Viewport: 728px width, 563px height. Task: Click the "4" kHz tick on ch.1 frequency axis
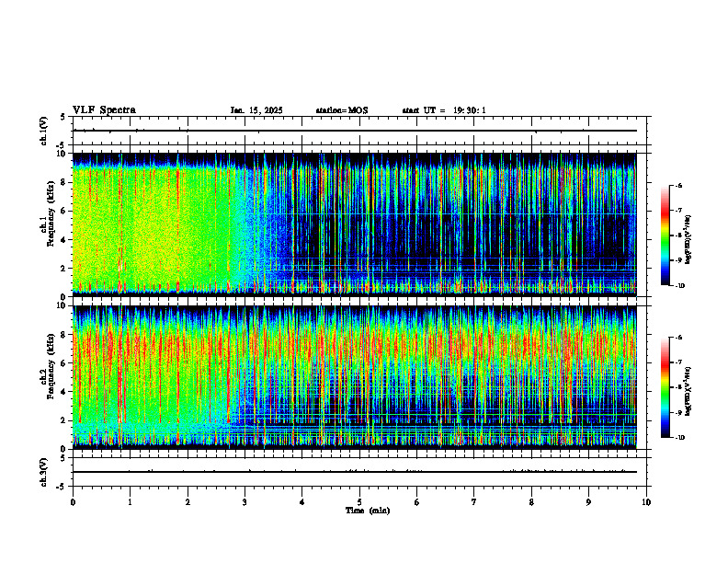click(64, 240)
